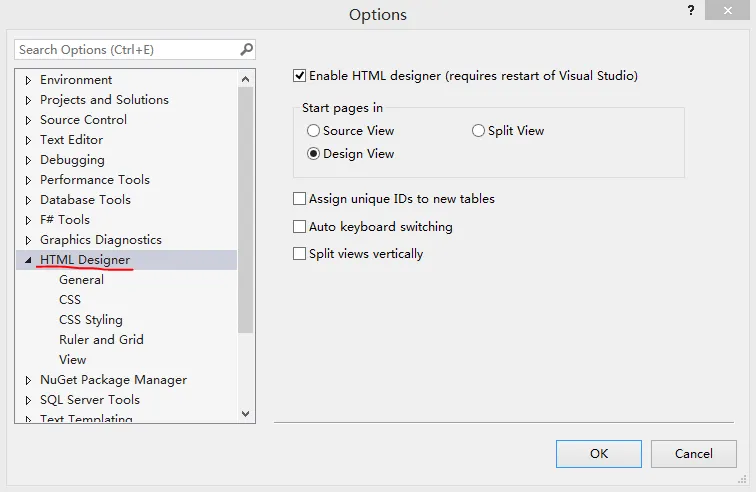Expand the Environment tree node
Viewport: 756px width, 492px height.
(29, 80)
